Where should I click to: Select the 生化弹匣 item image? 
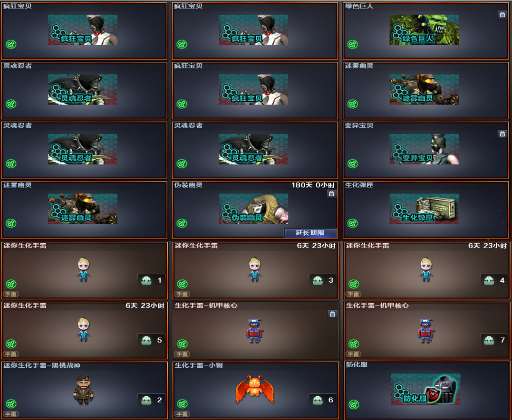[424, 209]
